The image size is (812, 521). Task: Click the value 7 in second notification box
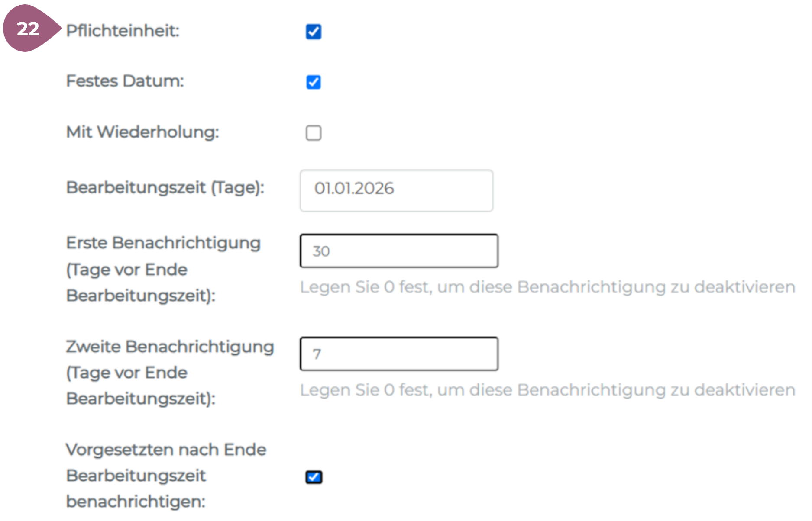tap(317, 354)
